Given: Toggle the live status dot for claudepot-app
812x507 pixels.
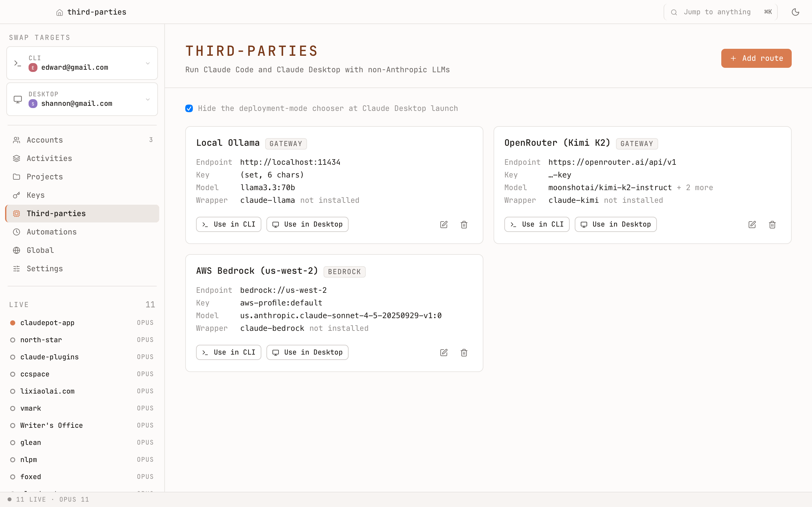Looking at the screenshot, I should [13, 323].
